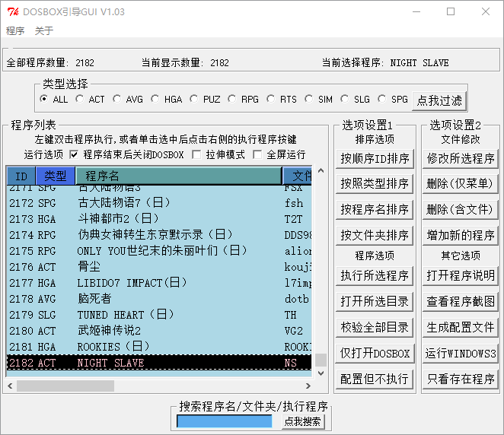Click the 运行WINDOWS3 button
This screenshot has width=504, height=435.
[461, 354]
